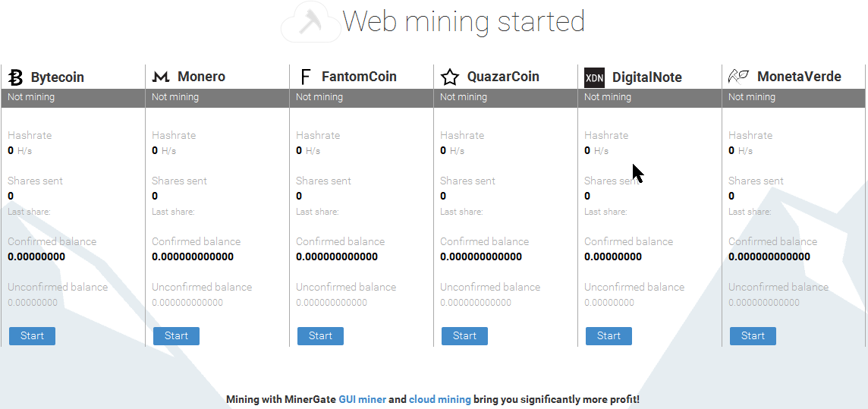This screenshot has width=868, height=409.
Task: Click the MonetaVerde leaf icon
Action: pyautogui.click(x=738, y=77)
